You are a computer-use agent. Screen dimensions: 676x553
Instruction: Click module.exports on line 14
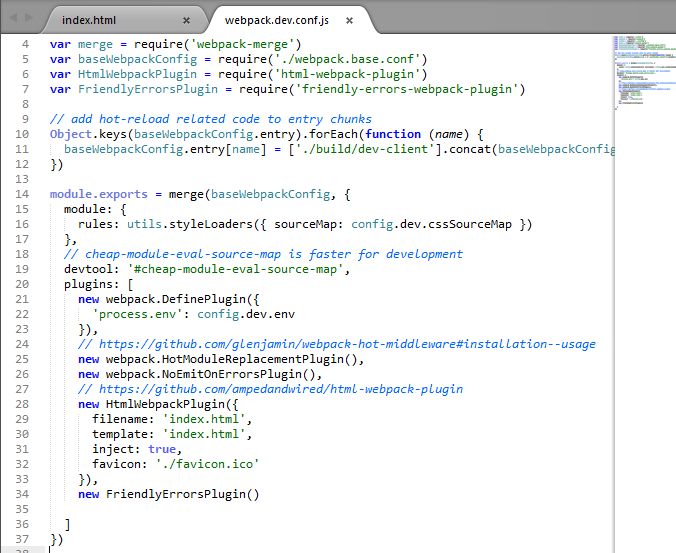(x=99, y=194)
